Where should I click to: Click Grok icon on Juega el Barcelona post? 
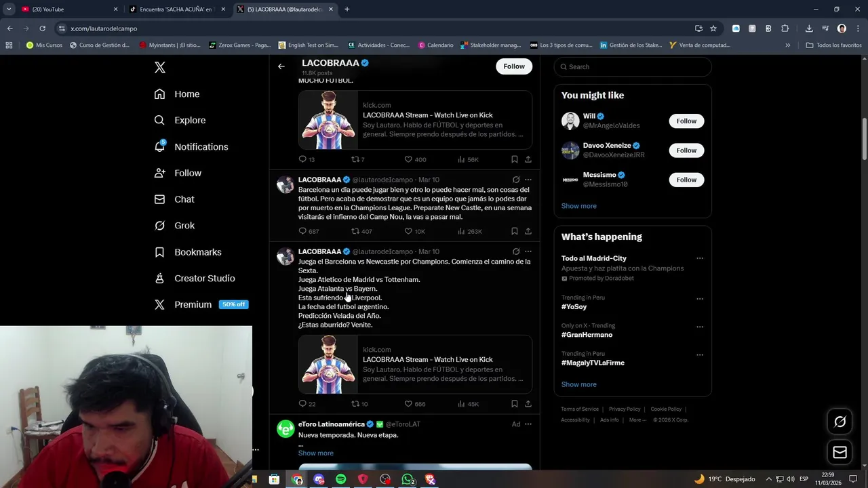[x=516, y=251]
